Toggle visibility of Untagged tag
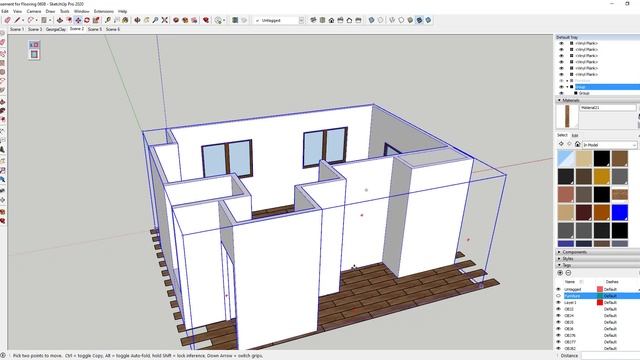The image size is (640, 360). pos(559,289)
